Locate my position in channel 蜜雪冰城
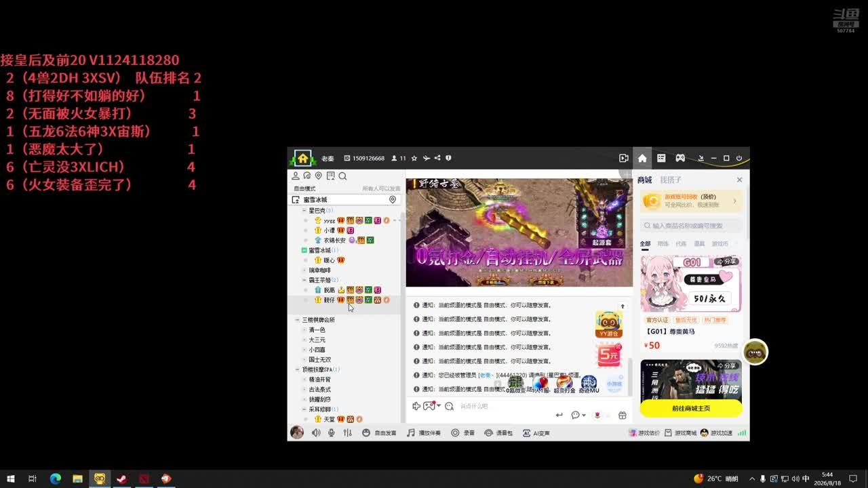This screenshot has width=868, height=488. [x=392, y=200]
